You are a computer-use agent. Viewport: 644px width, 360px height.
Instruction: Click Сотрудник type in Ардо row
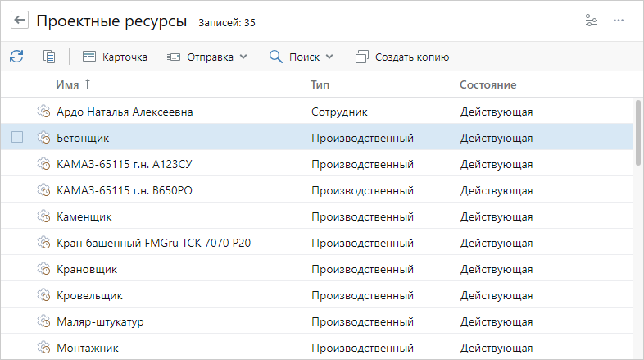tap(339, 112)
